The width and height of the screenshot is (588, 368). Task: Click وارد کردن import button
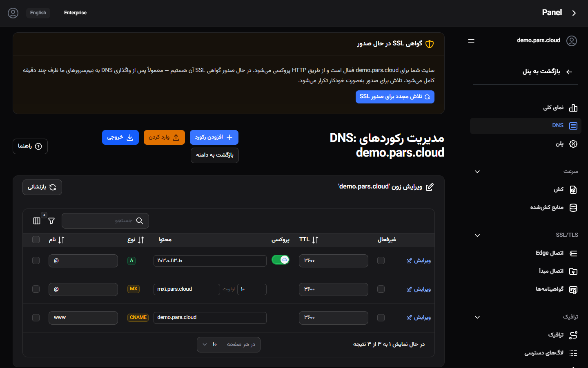pos(164,137)
